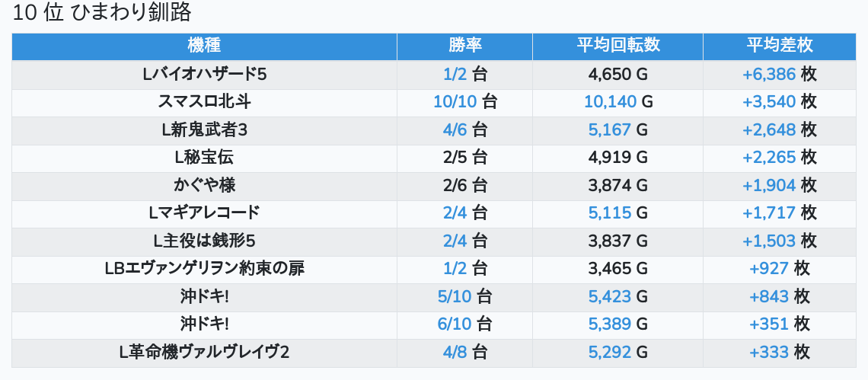
Task: Click the +6,386 average difference link
Action: click(769, 75)
